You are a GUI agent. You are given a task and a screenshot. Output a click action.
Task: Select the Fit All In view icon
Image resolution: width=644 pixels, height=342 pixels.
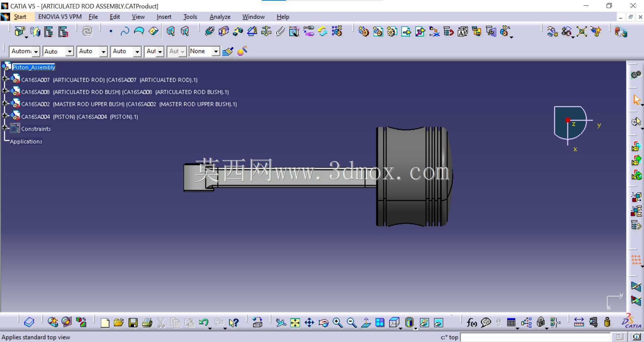tap(295, 323)
